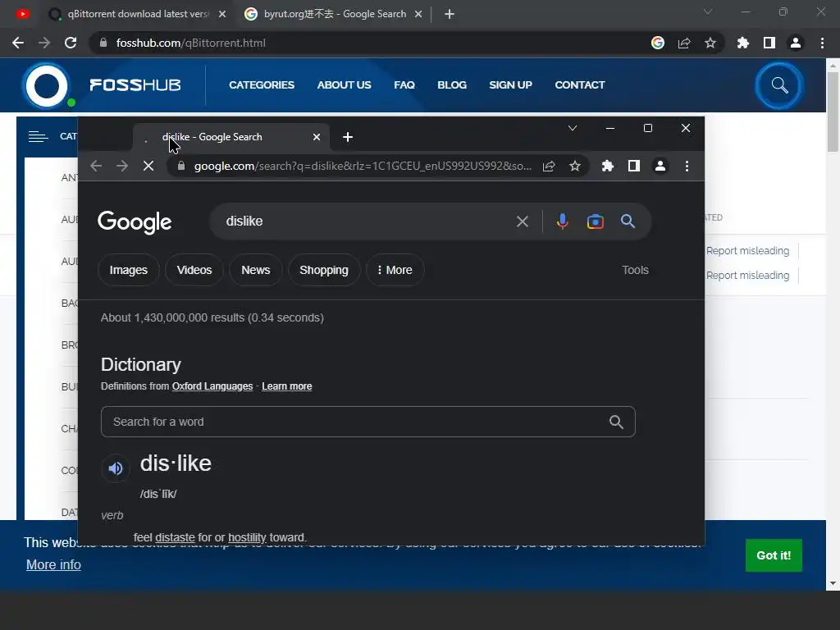Open FossHub ABOUT US page
Viewport: 840px width, 630px height.
[x=344, y=85]
